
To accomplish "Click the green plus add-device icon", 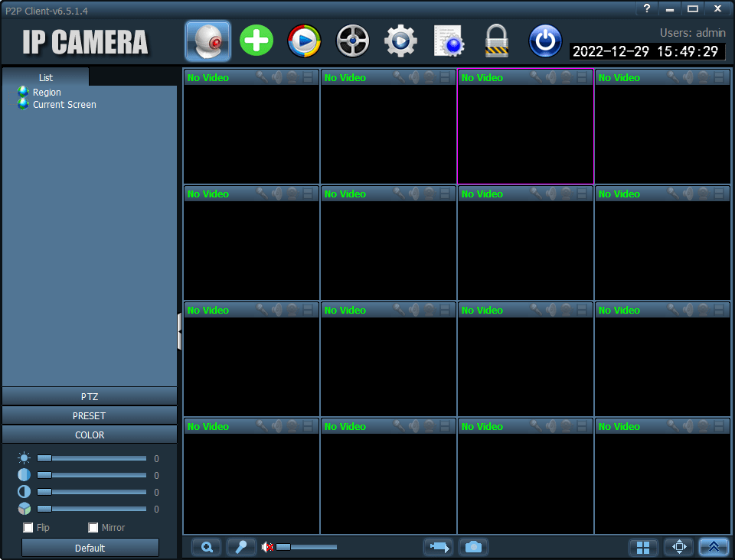I will [256, 41].
